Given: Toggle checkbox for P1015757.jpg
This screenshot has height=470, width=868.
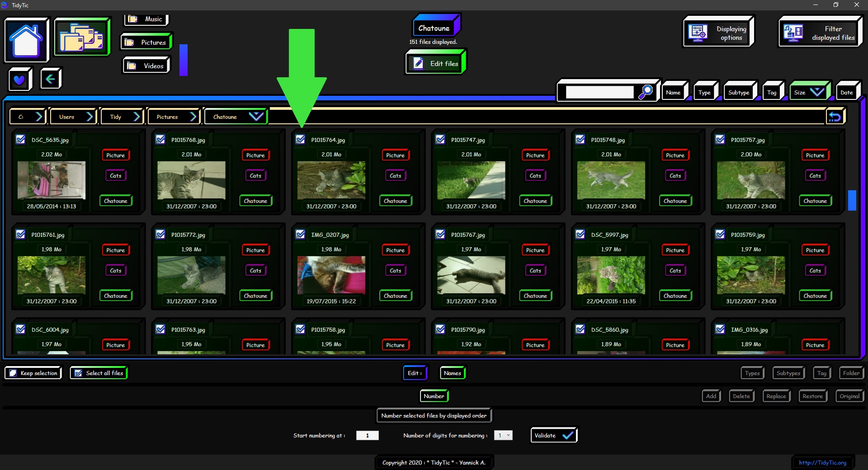Looking at the screenshot, I should tap(720, 140).
